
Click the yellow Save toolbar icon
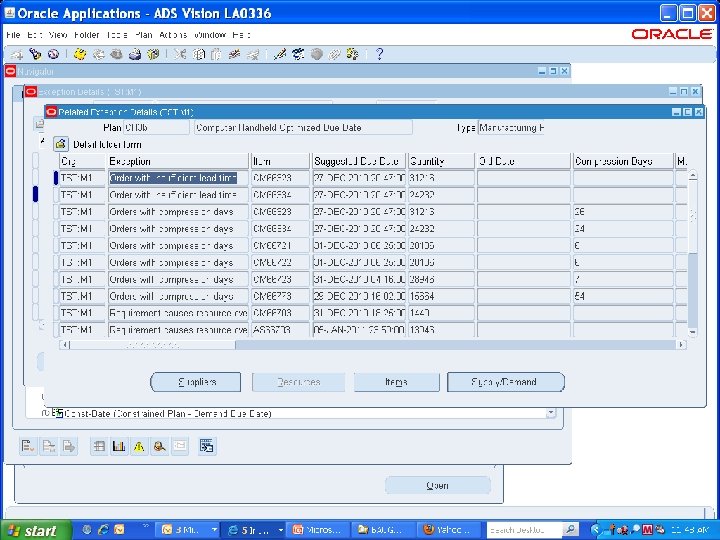(80, 54)
